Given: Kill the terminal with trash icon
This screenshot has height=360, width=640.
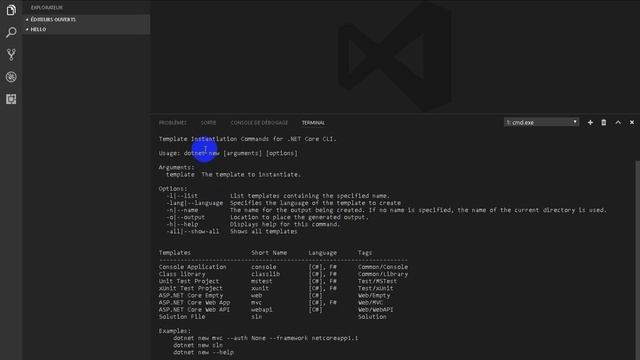Looking at the screenshot, I should [604, 122].
